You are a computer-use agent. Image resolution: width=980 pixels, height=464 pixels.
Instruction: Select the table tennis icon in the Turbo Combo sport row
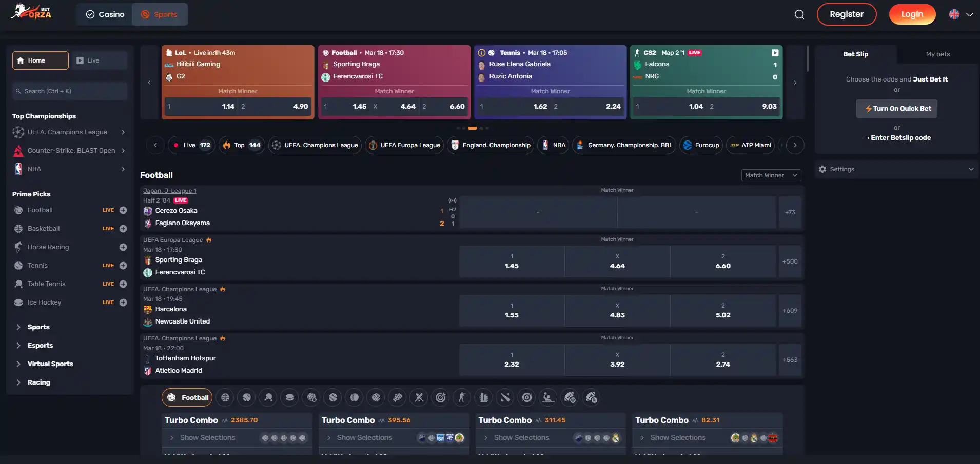(268, 397)
